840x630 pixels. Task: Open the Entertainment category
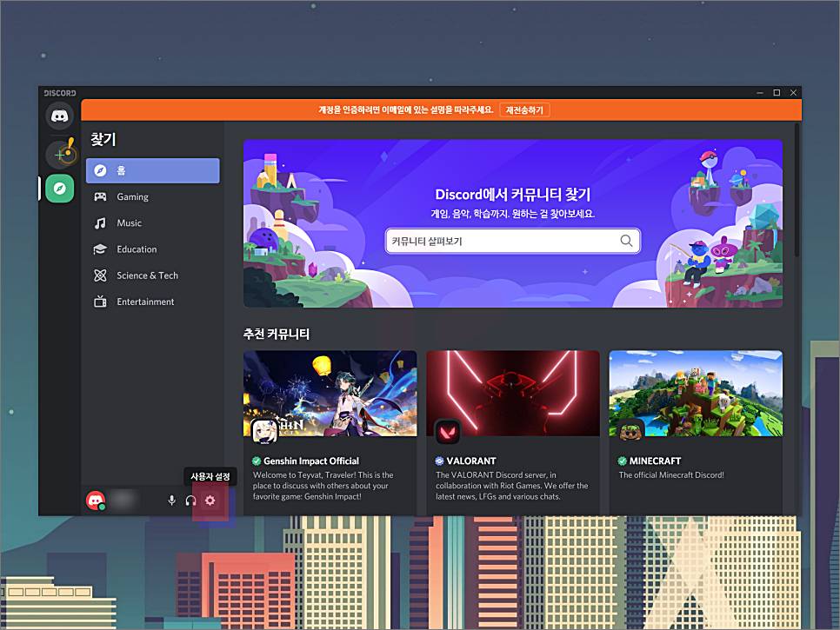pyautogui.click(x=153, y=302)
